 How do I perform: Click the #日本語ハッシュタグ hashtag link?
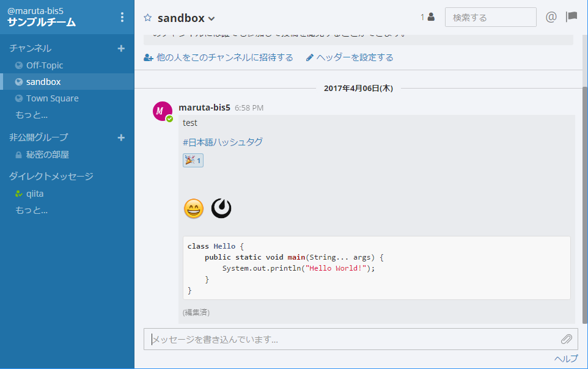click(222, 142)
